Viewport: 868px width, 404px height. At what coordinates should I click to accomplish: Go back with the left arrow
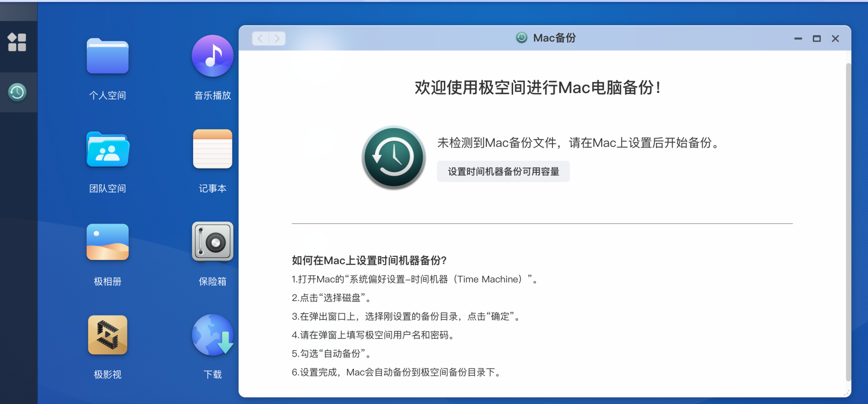260,38
